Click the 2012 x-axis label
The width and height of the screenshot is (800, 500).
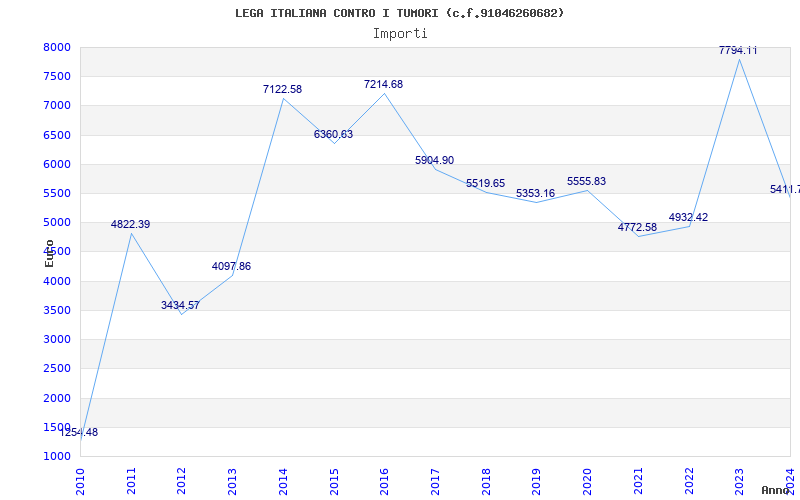click(x=182, y=482)
